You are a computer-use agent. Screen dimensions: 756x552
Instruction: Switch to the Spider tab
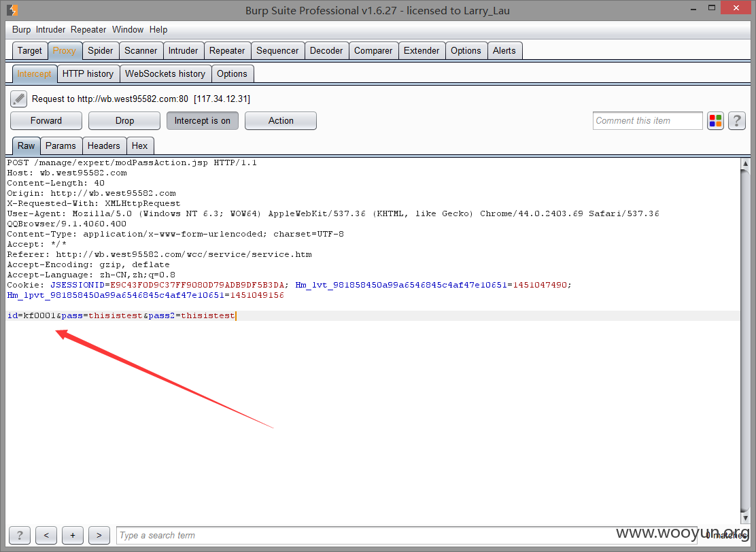coord(101,50)
